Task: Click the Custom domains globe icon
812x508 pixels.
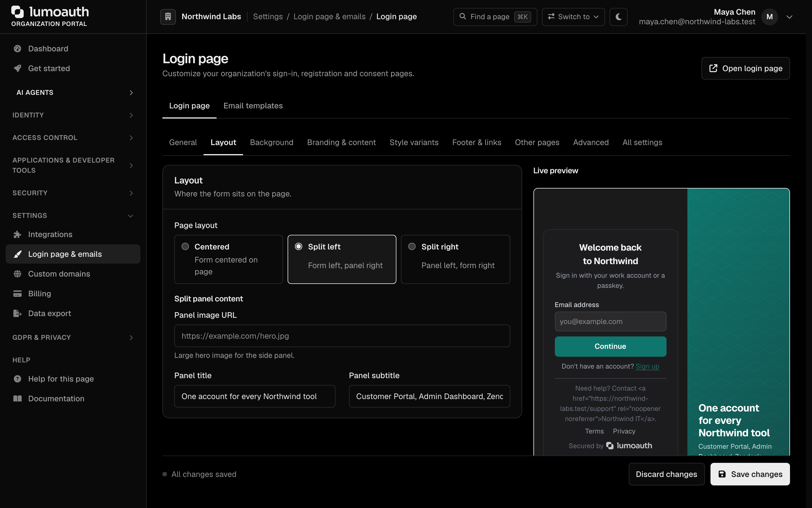Action: pos(17,274)
